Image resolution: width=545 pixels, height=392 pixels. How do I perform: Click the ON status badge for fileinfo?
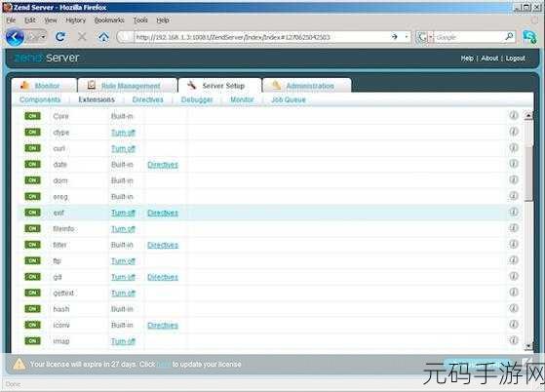[32, 228]
